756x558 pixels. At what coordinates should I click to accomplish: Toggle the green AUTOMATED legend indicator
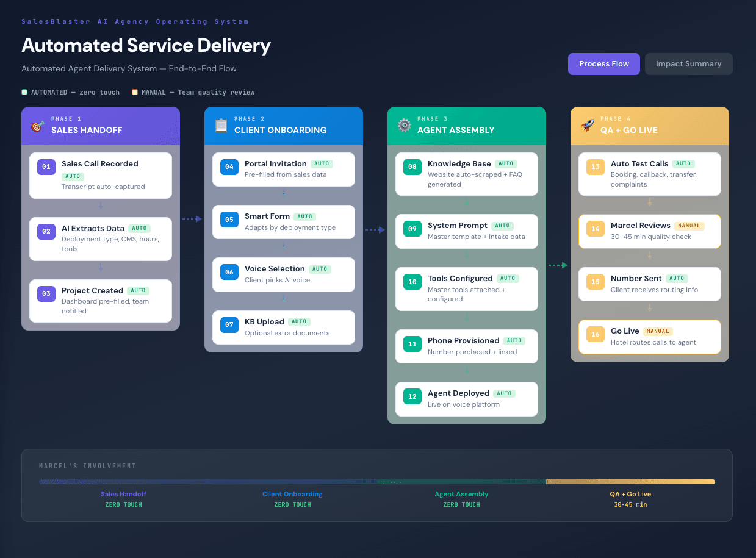(x=24, y=91)
